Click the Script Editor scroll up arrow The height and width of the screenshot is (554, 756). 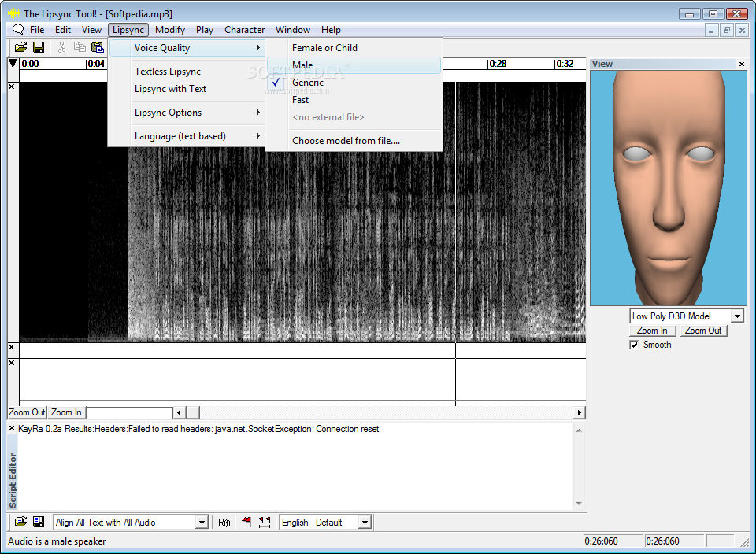point(579,430)
